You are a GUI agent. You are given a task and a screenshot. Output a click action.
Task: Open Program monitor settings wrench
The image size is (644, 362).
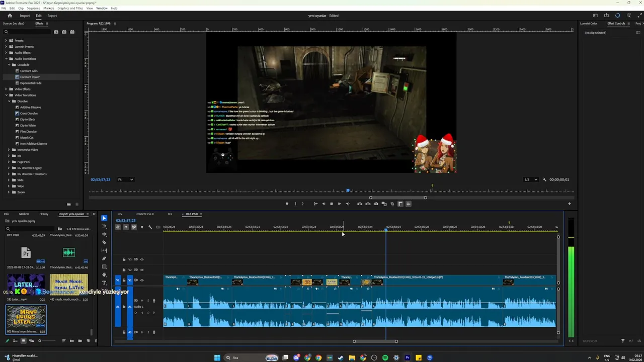click(544, 179)
